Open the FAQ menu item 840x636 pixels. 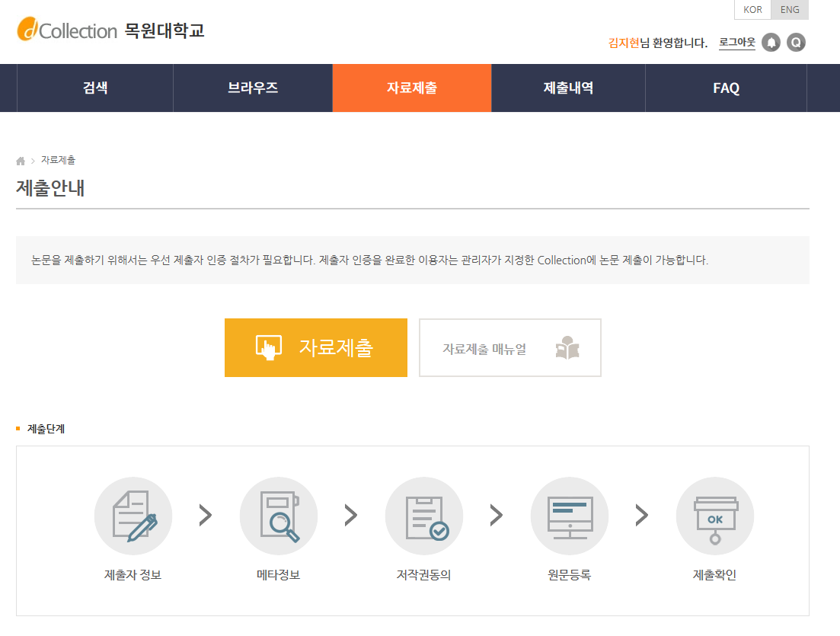(726, 88)
